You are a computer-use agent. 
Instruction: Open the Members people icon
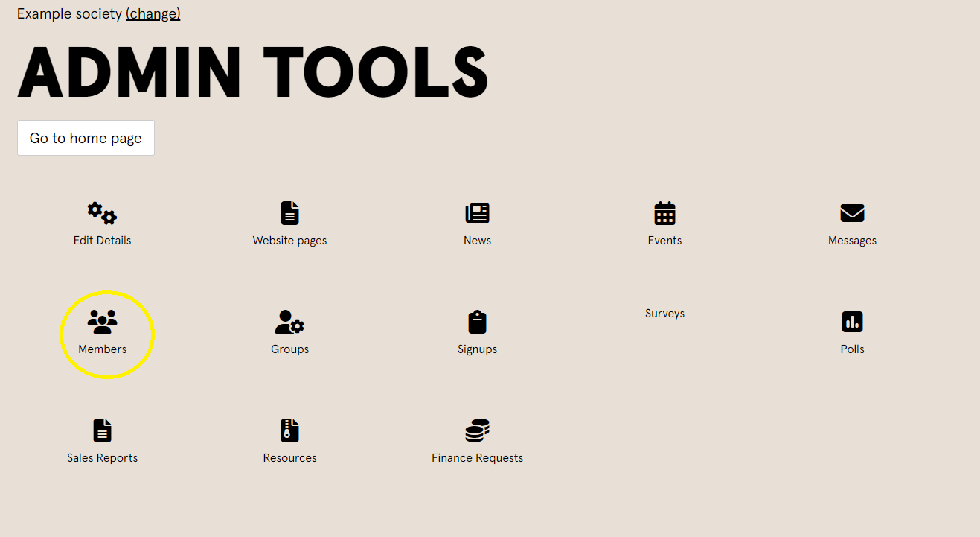pyautogui.click(x=102, y=322)
